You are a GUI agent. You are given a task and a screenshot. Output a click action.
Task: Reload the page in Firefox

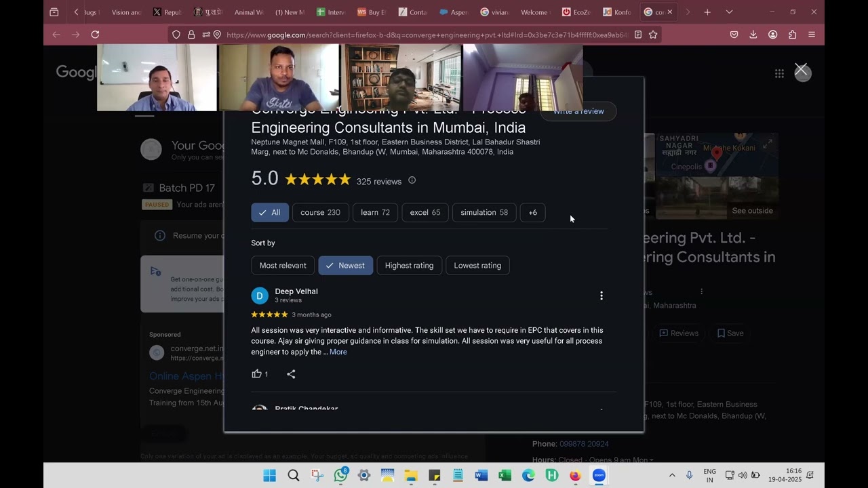coord(95,35)
